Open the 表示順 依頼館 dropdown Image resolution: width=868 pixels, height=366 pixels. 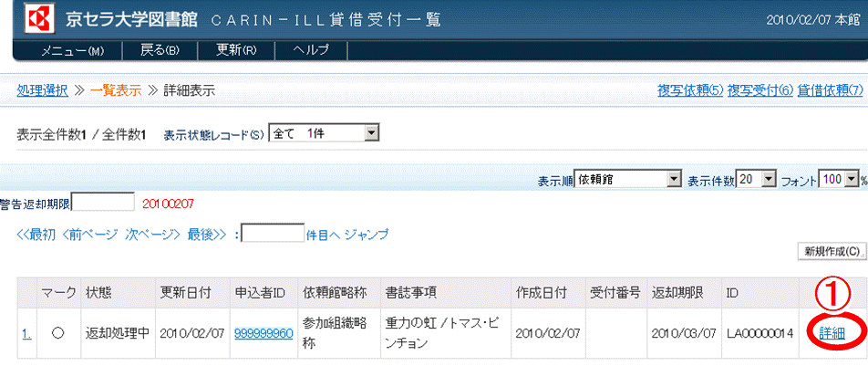[627, 180]
